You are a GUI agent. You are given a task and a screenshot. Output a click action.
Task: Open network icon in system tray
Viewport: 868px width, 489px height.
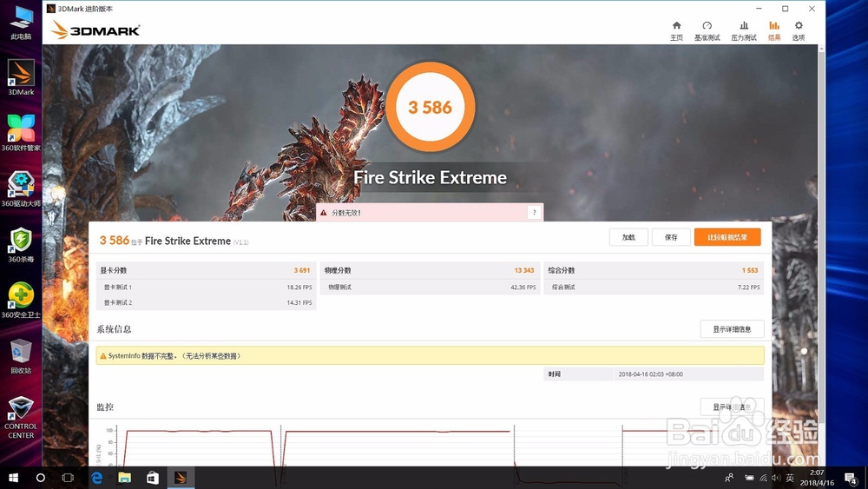[763, 478]
